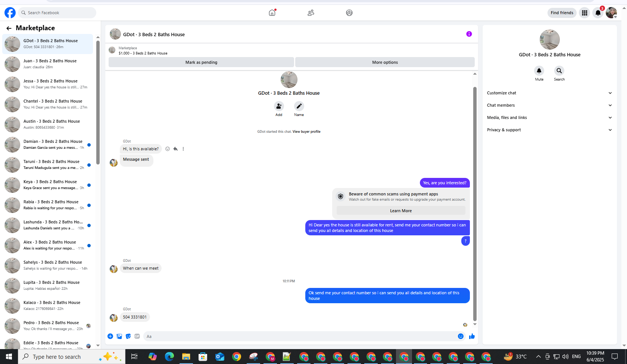Click the Mark as pending button

pyautogui.click(x=201, y=62)
